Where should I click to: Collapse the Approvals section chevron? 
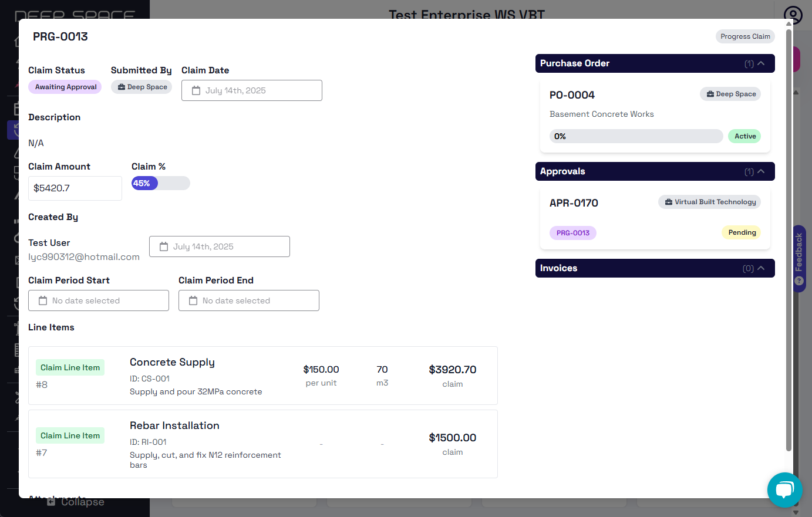point(761,171)
